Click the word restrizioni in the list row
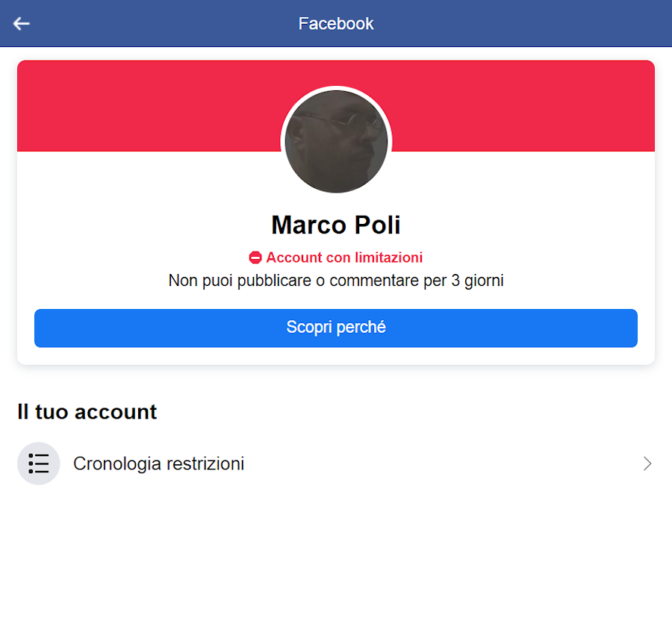The image size is (672, 618). click(205, 463)
